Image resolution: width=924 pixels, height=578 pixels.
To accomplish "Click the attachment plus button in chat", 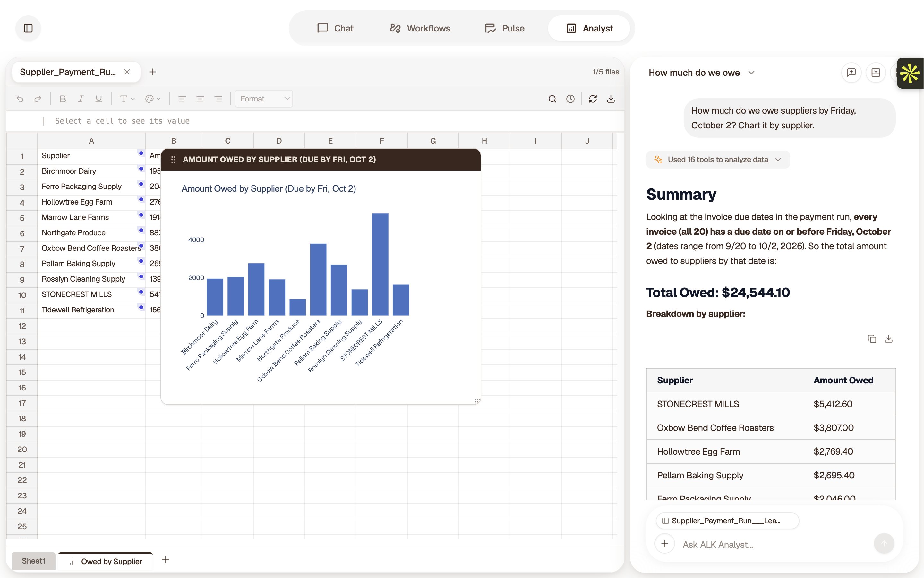I will [x=665, y=544].
